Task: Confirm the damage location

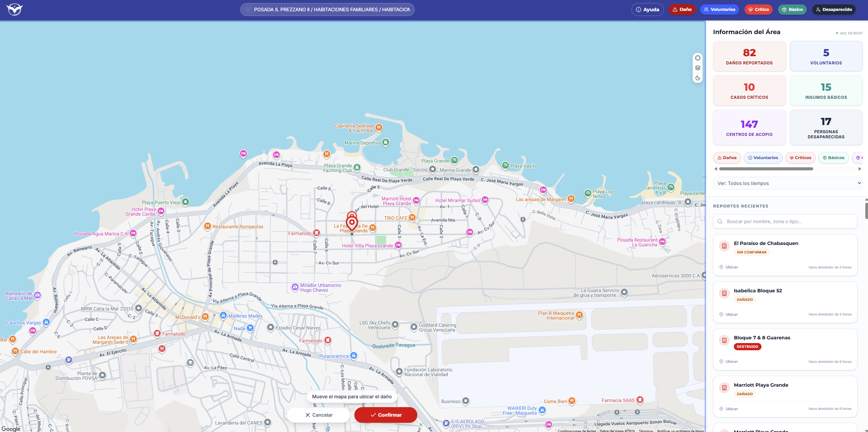Action: [386, 415]
